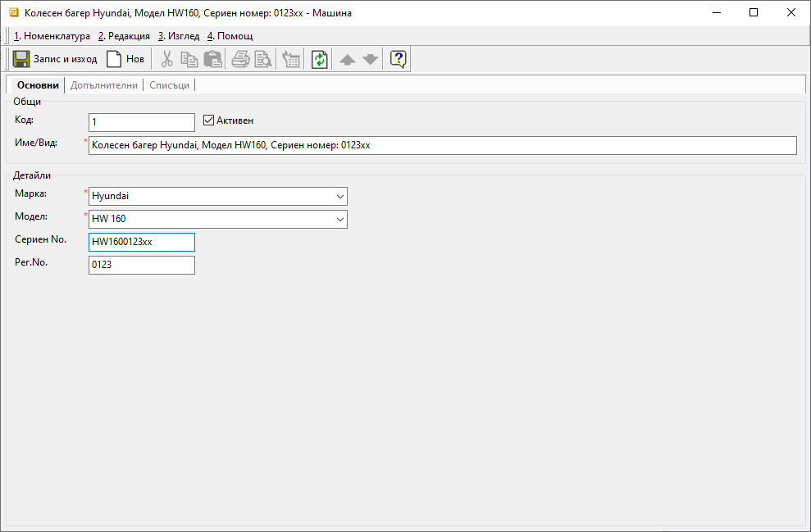Switch to the Допълнителни tab
Image resolution: width=811 pixels, height=532 pixels.
(104, 85)
